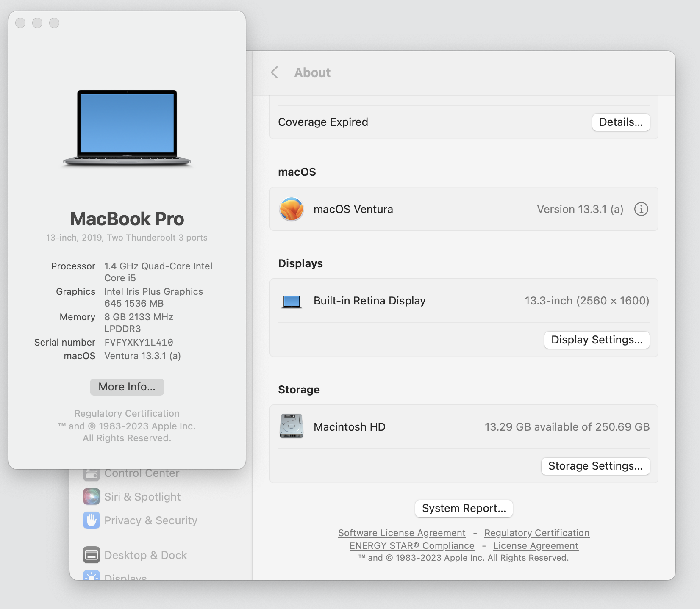This screenshot has width=700, height=609.
Task: Click the MacBook Pro laptop image
Action: pyautogui.click(x=127, y=127)
